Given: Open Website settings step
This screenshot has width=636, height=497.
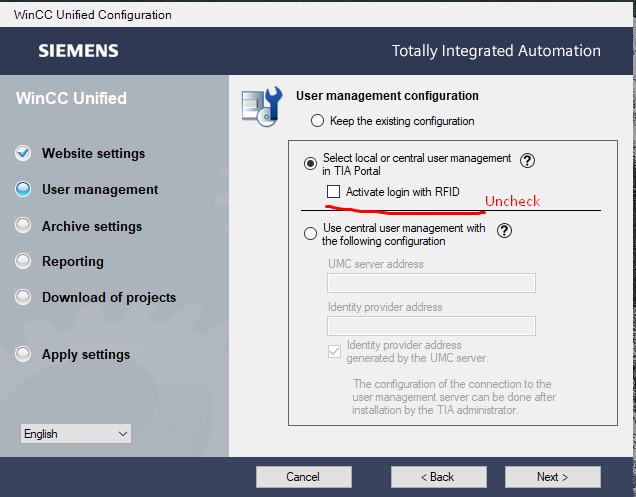Looking at the screenshot, I should coord(93,153).
